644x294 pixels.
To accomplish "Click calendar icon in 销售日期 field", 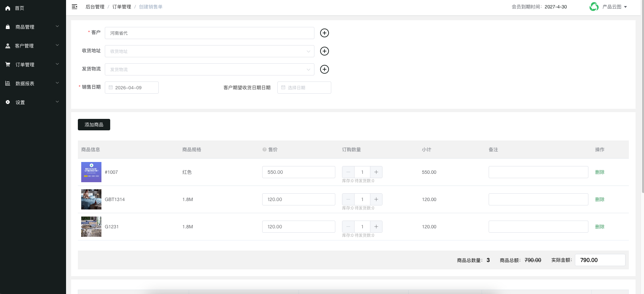I will (111, 88).
